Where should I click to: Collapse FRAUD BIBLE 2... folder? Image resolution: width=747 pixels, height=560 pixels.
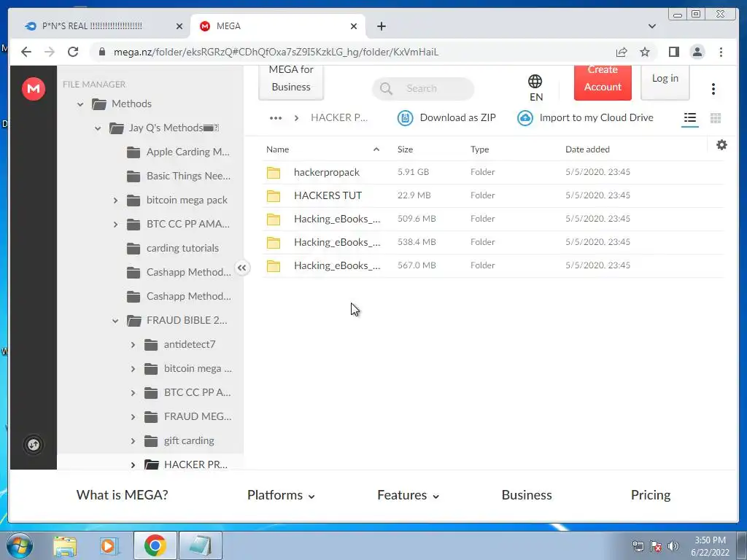coord(115,321)
